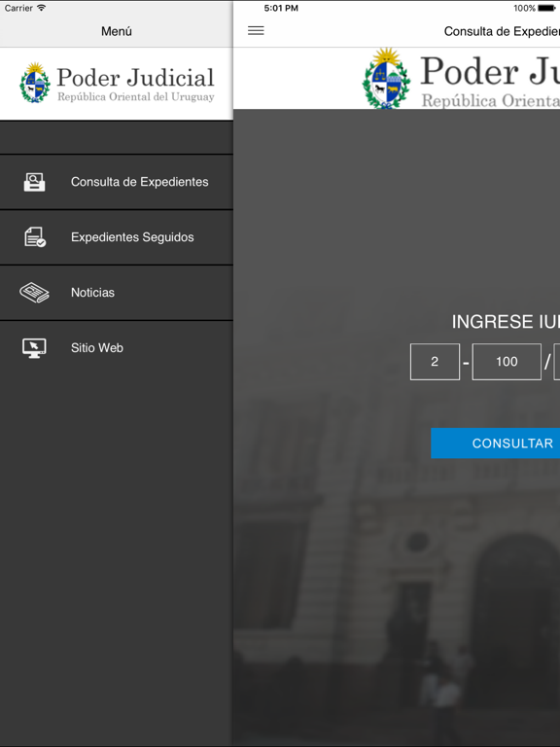Click the Sitio Web monitor icon
This screenshot has height=747, width=560.
pos(34,348)
